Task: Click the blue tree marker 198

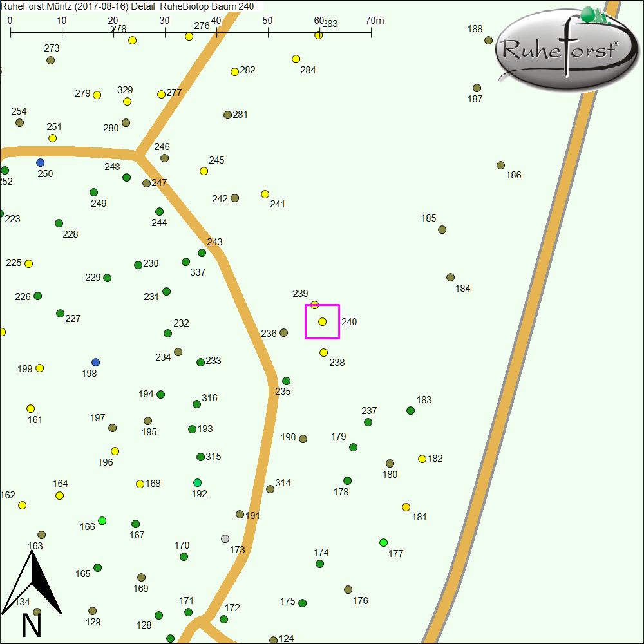Action: (x=96, y=362)
